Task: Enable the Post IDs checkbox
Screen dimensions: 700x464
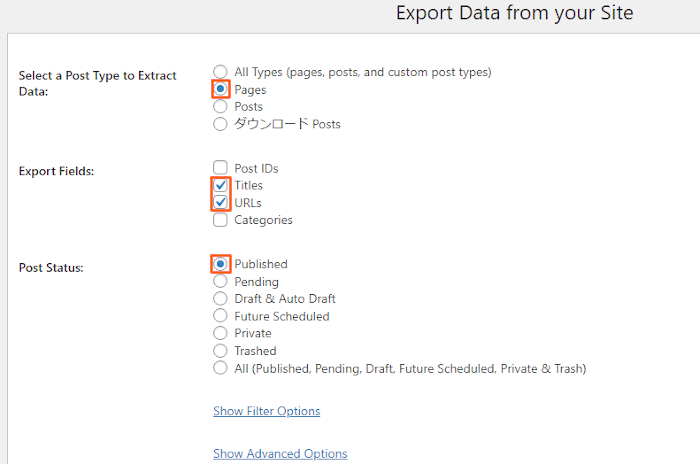Action: (x=220, y=168)
